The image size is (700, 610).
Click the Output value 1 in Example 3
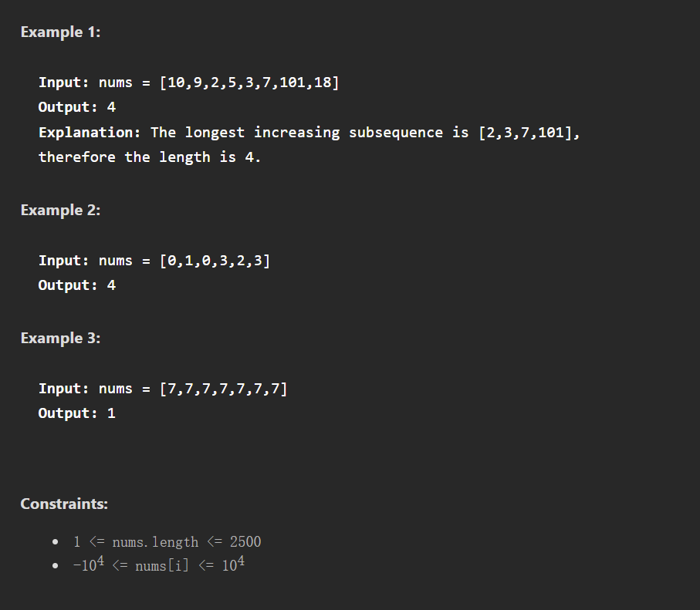(x=111, y=413)
